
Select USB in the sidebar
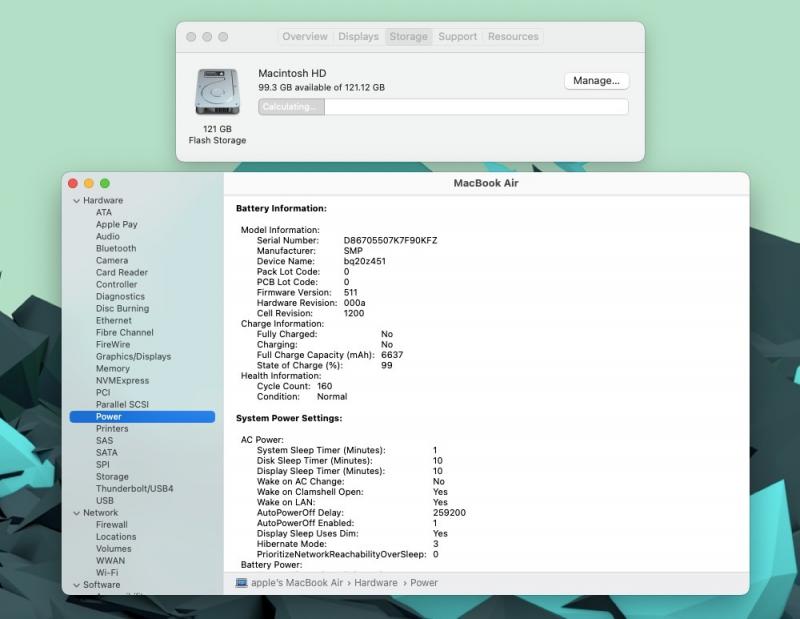click(x=105, y=501)
